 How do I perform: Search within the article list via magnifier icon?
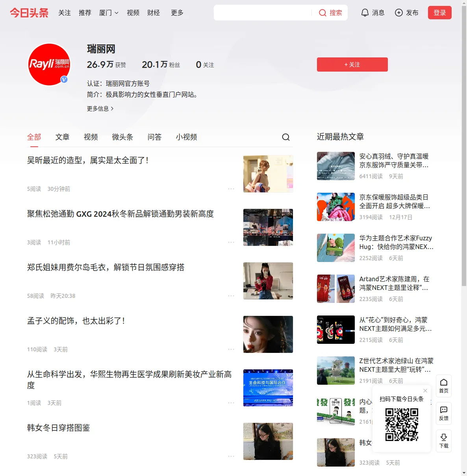[286, 137]
